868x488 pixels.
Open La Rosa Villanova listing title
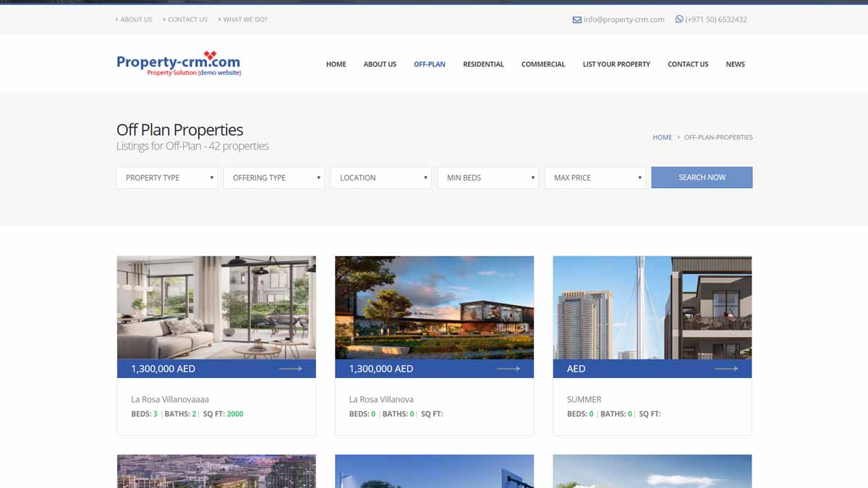coord(381,399)
